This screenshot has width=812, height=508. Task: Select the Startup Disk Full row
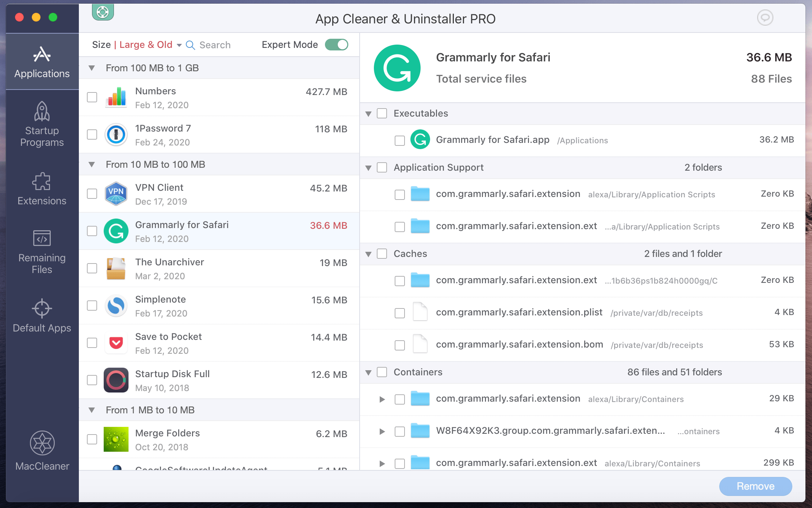pyautogui.click(x=219, y=380)
